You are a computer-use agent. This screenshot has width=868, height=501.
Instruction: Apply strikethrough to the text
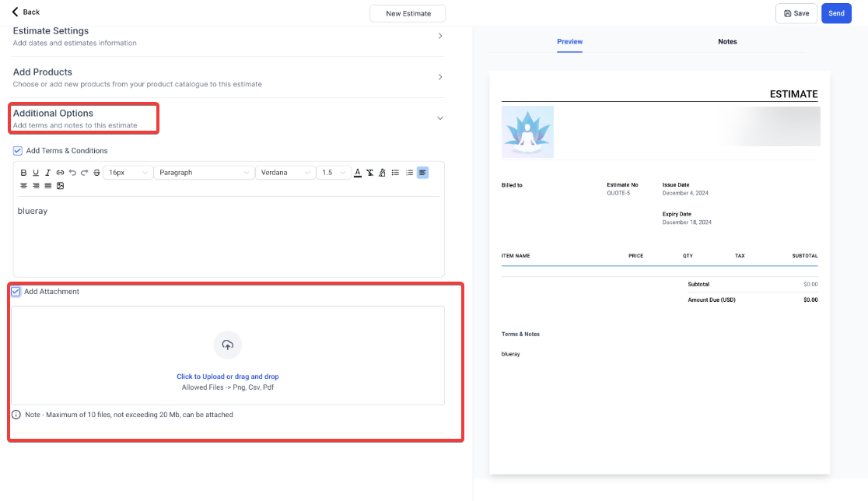[x=96, y=173]
